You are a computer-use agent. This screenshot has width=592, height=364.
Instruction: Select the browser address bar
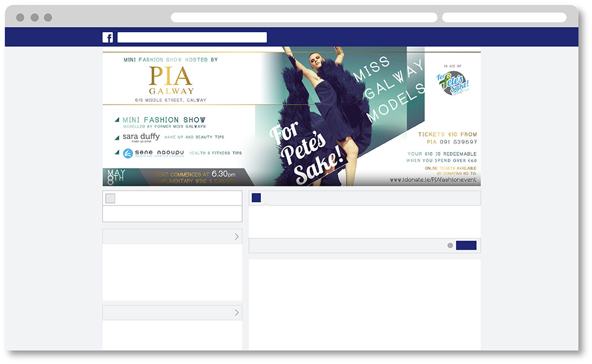[304, 18]
